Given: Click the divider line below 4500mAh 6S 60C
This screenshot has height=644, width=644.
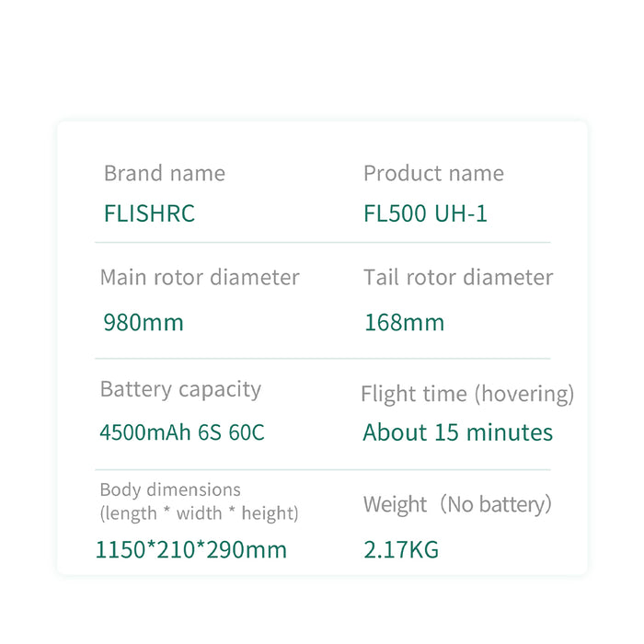Looking at the screenshot, I should pyautogui.click(x=322, y=470).
